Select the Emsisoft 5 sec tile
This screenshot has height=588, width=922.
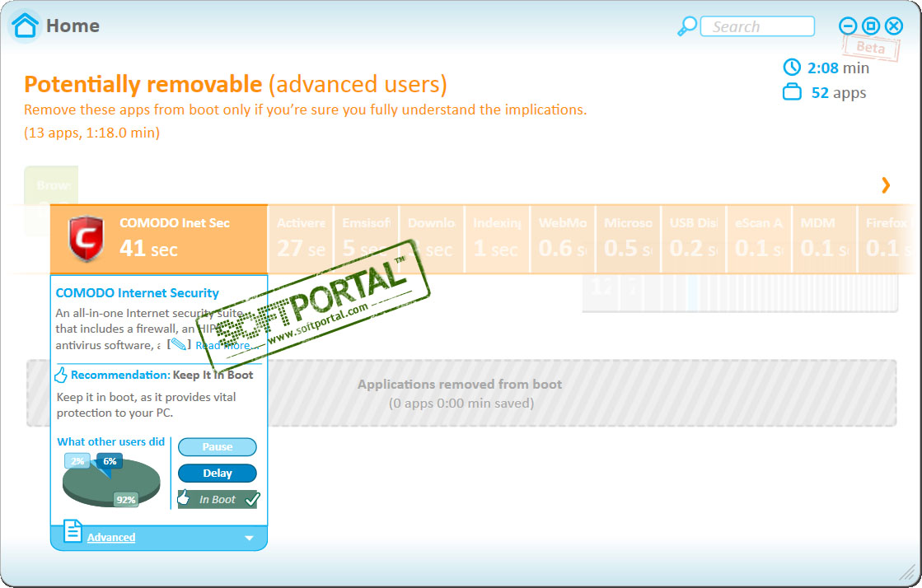[x=367, y=239]
